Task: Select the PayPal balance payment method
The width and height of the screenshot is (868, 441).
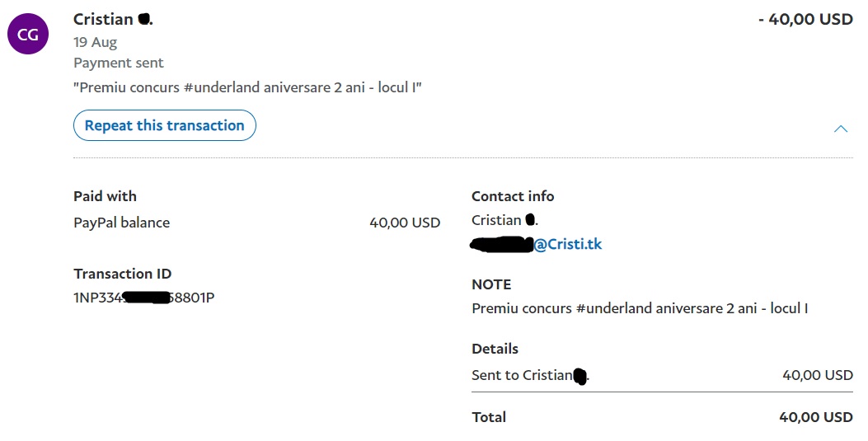Action: [x=121, y=223]
